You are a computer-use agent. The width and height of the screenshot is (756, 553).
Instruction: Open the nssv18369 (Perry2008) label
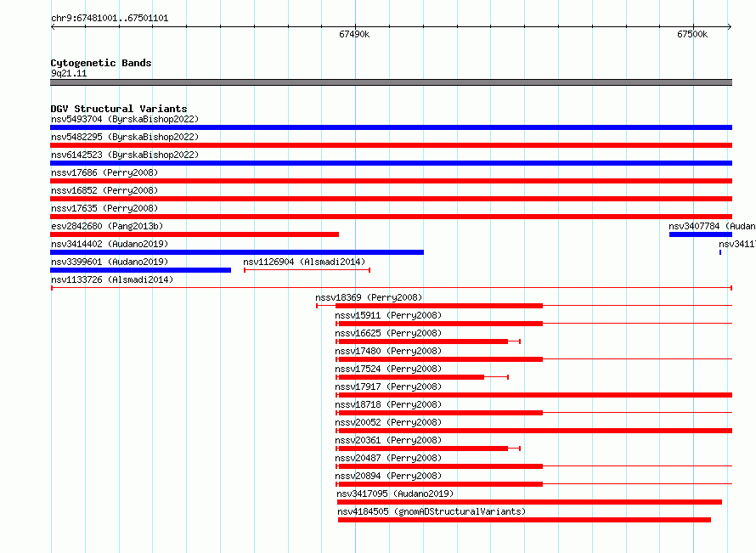pyautogui.click(x=369, y=297)
